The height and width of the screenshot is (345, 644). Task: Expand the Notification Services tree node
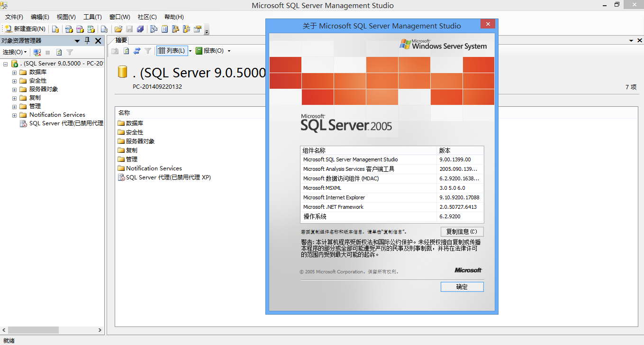[14, 115]
